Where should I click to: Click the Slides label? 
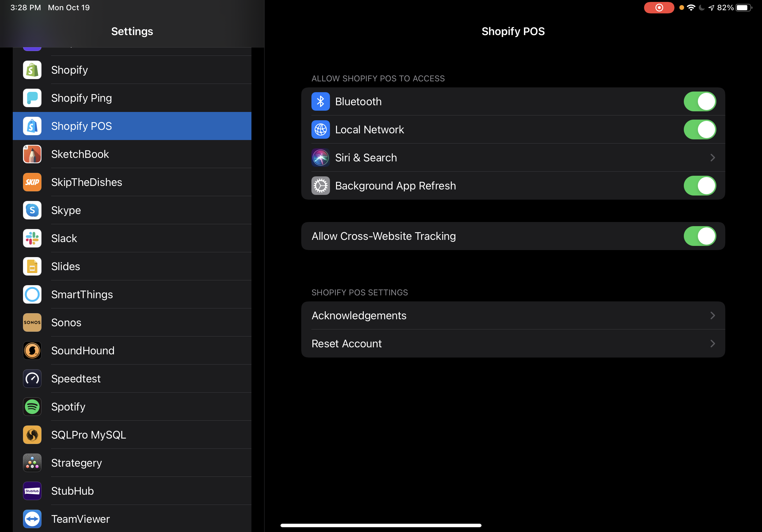[66, 266]
